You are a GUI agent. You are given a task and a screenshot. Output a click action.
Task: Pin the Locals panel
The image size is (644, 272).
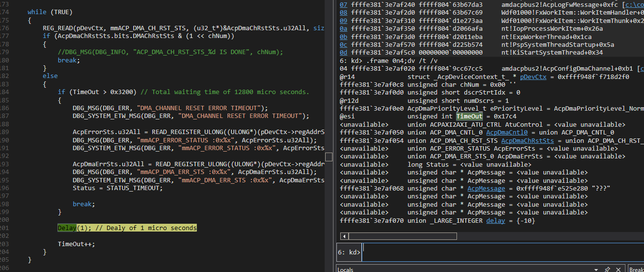tap(607, 269)
